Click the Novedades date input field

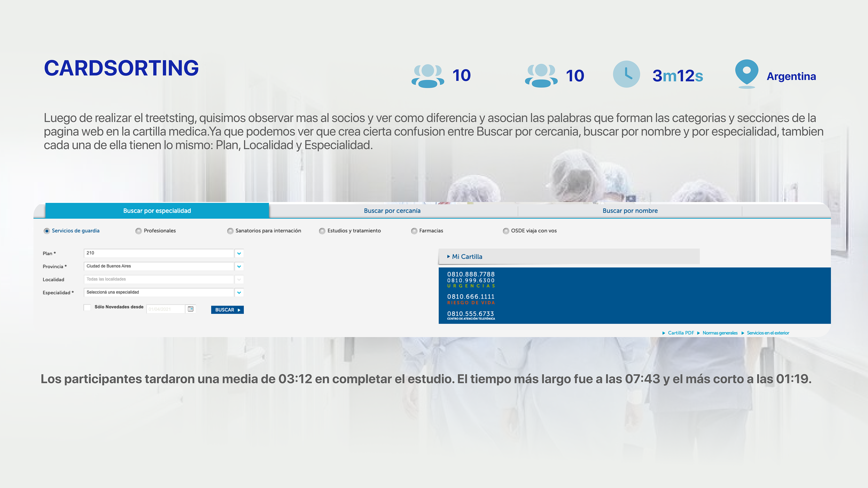coord(165,309)
